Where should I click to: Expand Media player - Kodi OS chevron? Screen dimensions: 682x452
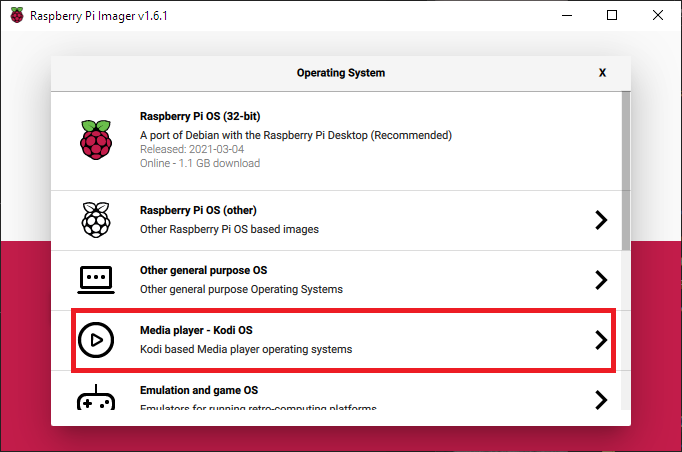click(x=600, y=340)
